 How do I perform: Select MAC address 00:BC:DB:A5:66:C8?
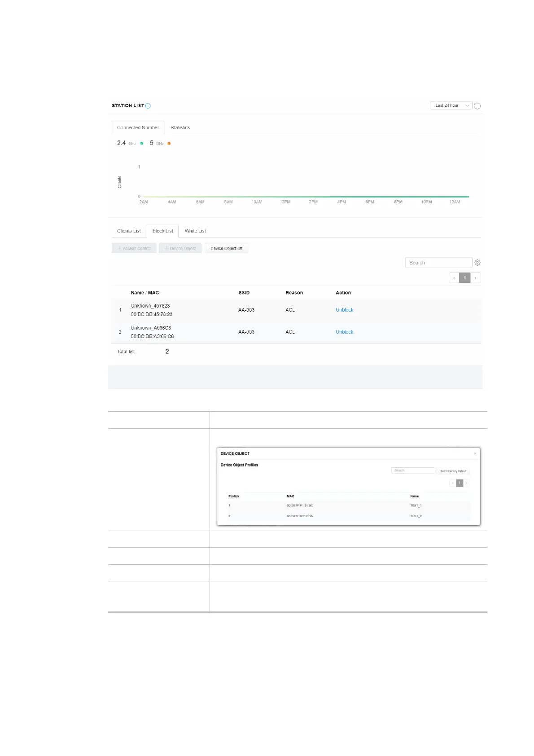(x=152, y=336)
